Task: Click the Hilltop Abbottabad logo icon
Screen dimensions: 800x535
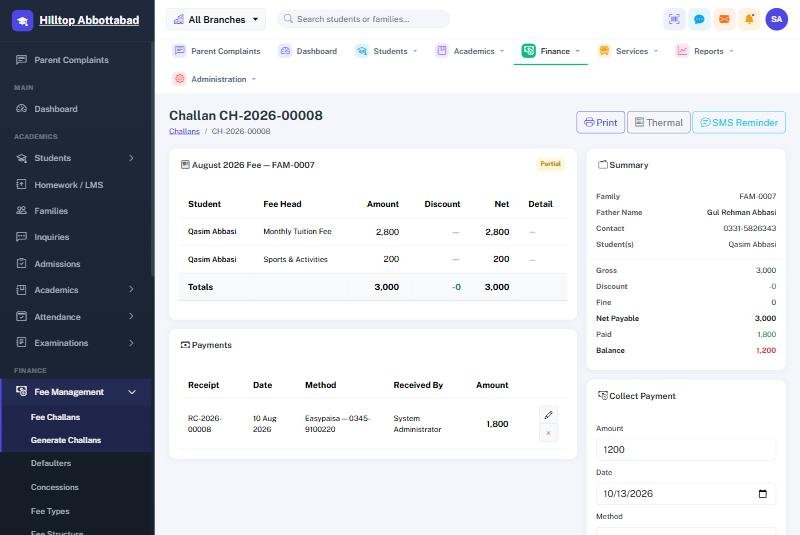Action: point(22,20)
